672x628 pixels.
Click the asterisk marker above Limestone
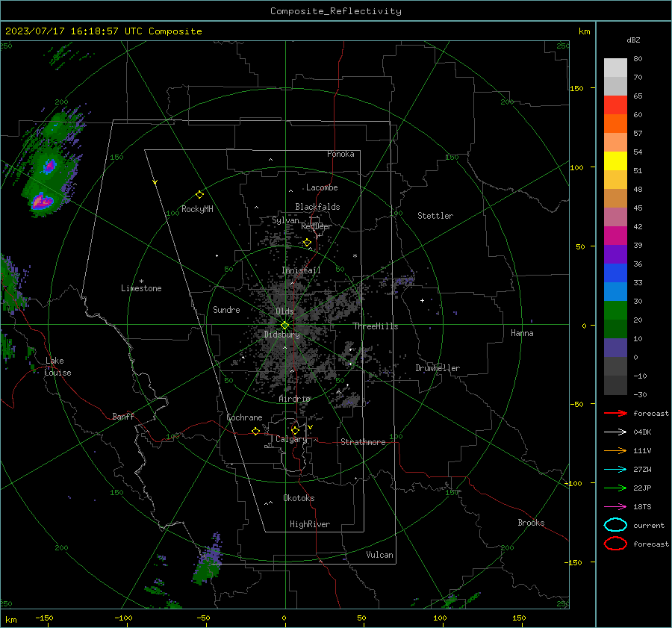pos(141,282)
